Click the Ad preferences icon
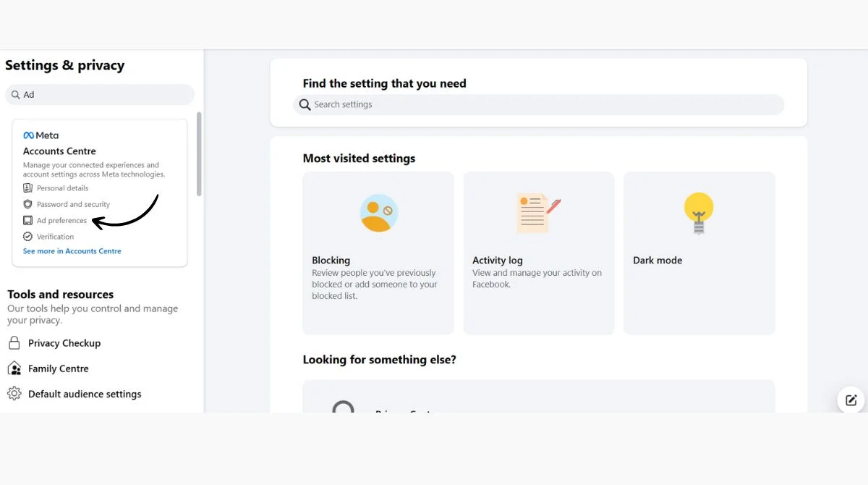 tap(27, 220)
